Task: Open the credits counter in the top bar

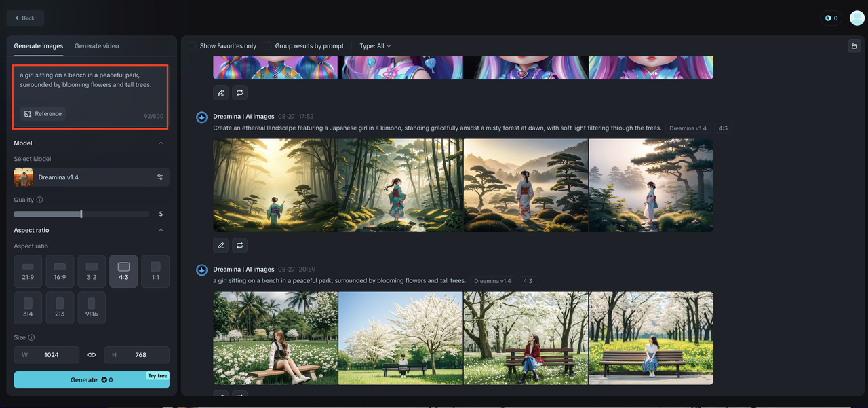Action: click(x=831, y=18)
